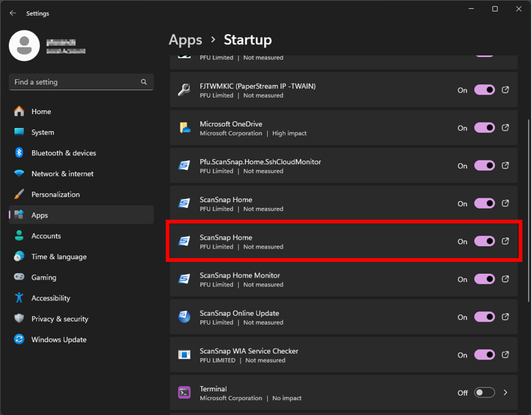Turn off Microsoft OneDrive startup
The height and width of the screenshot is (415, 532).
coord(484,128)
